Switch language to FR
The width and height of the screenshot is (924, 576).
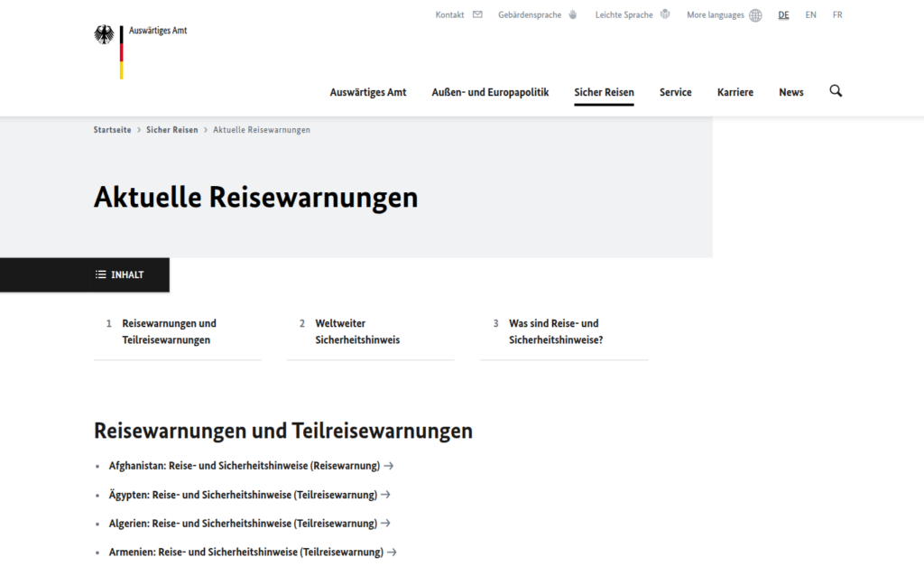coord(837,14)
